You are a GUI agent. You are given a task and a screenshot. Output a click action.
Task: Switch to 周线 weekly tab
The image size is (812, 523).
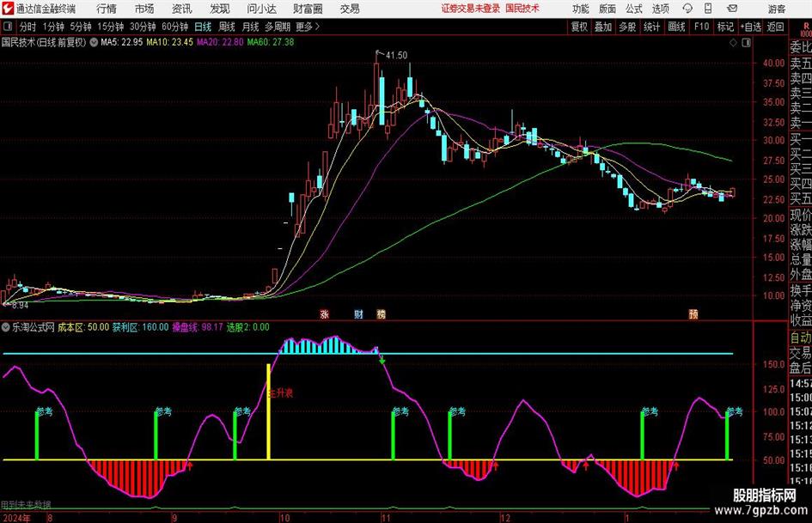pyautogui.click(x=227, y=27)
